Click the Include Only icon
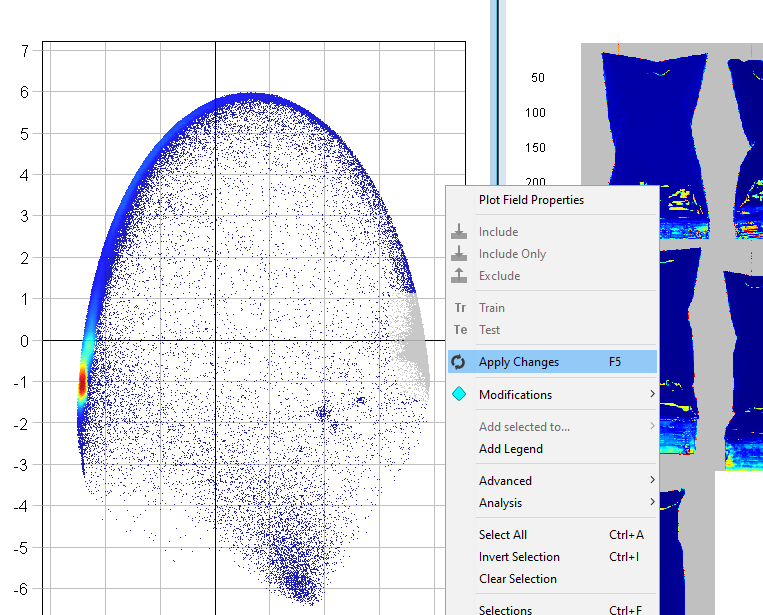Screen dimensions: 763x615 click(x=460, y=254)
